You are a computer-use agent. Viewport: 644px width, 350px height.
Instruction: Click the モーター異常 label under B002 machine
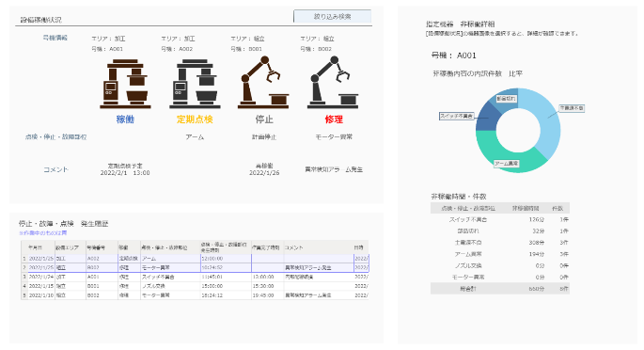click(334, 136)
